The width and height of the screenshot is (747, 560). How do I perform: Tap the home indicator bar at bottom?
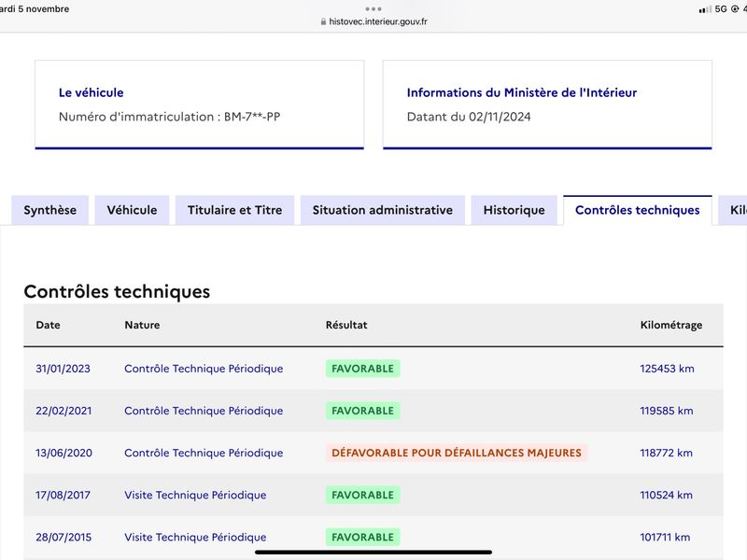pyautogui.click(x=373, y=553)
